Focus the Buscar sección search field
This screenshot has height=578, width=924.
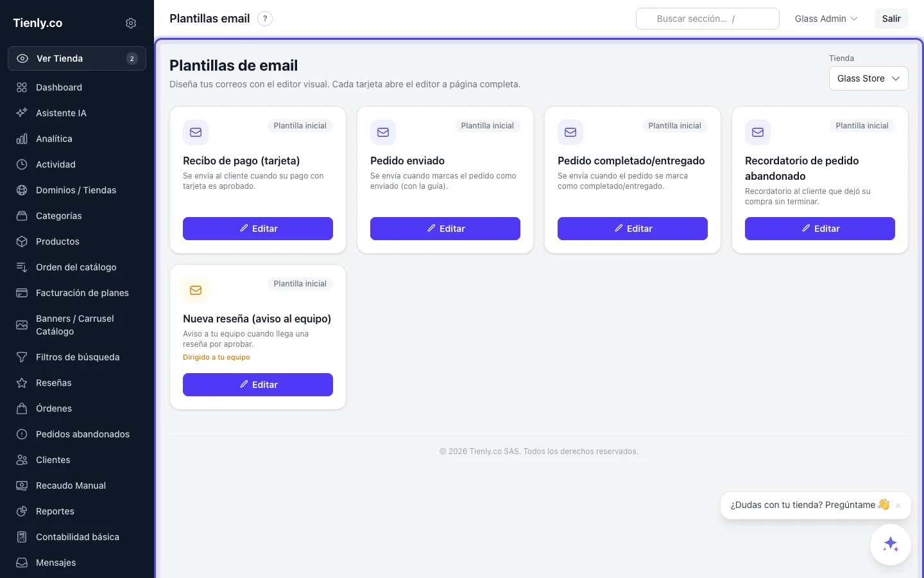click(707, 19)
